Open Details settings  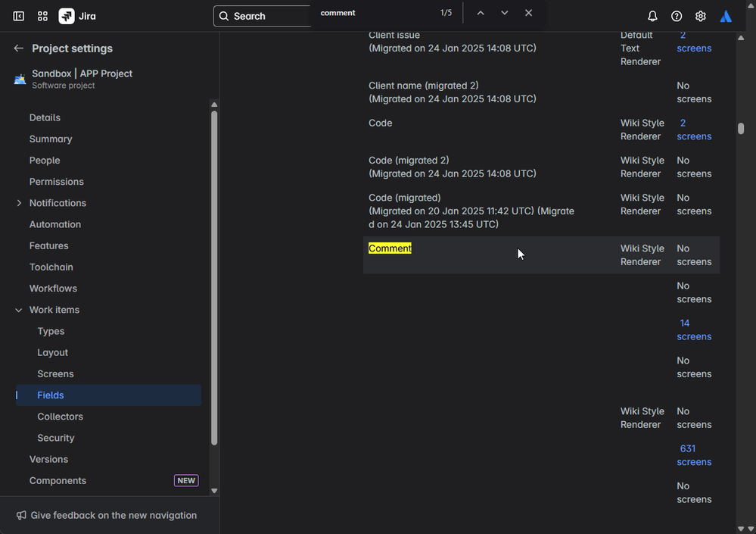click(x=45, y=117)
